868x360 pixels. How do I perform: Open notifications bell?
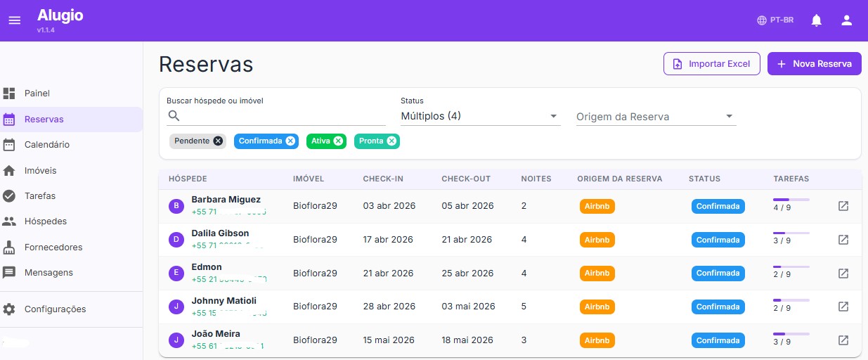tap(816, 20)
